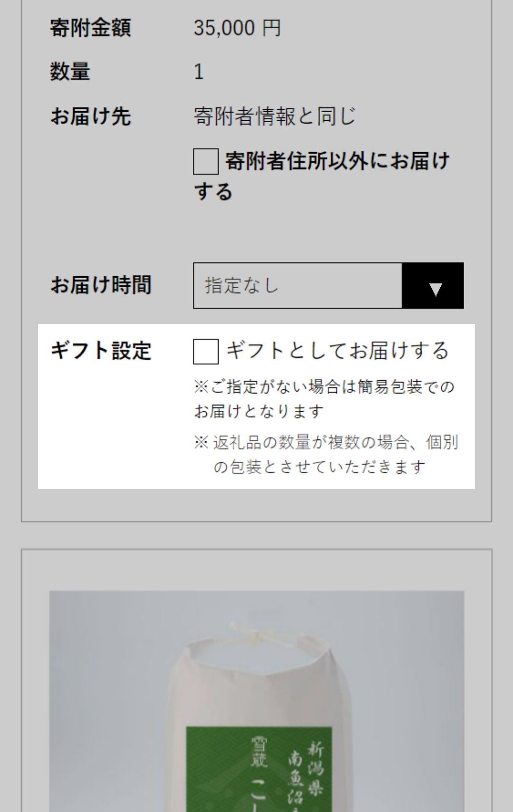This screenshot has width=513, height=812.
Task: Click the 寄附金額 label
Action: pyautogui.click(x=90, y=28)
